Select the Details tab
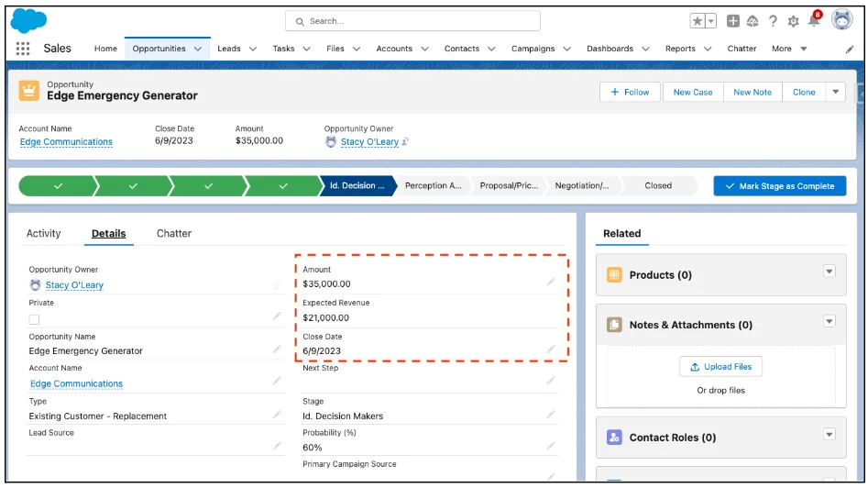Screen dimensions: 868x488 point(108,234)
